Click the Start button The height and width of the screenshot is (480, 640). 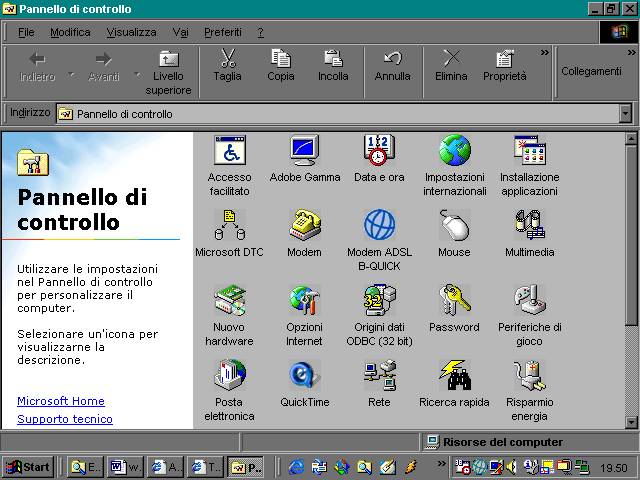pos(28,467)
